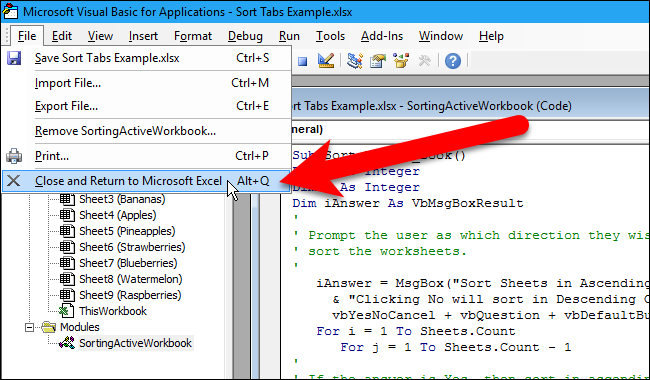Image resolution: width=650 pixels, height=380 pixels.
Task: Click the Save disk icon in File menu
Action: point(14,58)
